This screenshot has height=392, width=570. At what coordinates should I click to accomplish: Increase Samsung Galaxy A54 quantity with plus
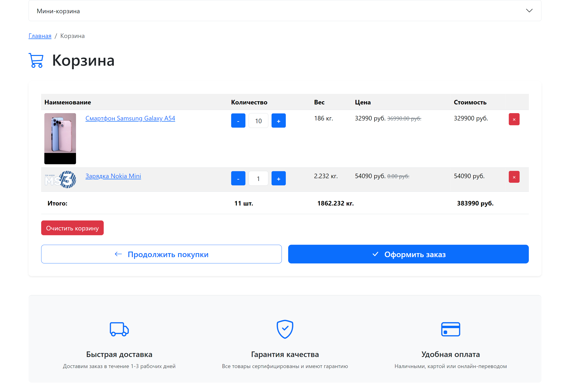tap(278, 121)
